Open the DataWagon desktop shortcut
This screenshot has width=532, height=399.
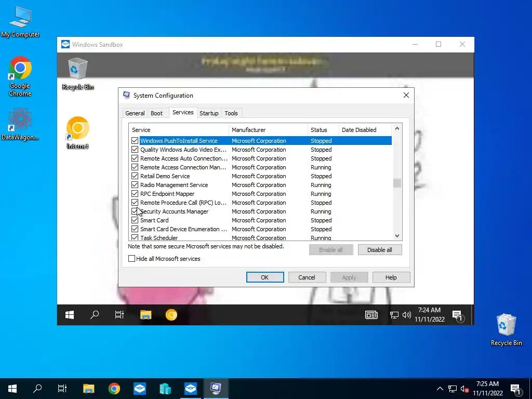(x=20, y=124)
